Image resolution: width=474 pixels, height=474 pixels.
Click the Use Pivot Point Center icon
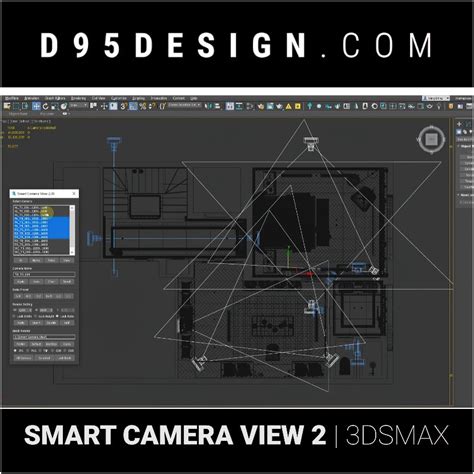pyautogui.click(x=94, y=106)
